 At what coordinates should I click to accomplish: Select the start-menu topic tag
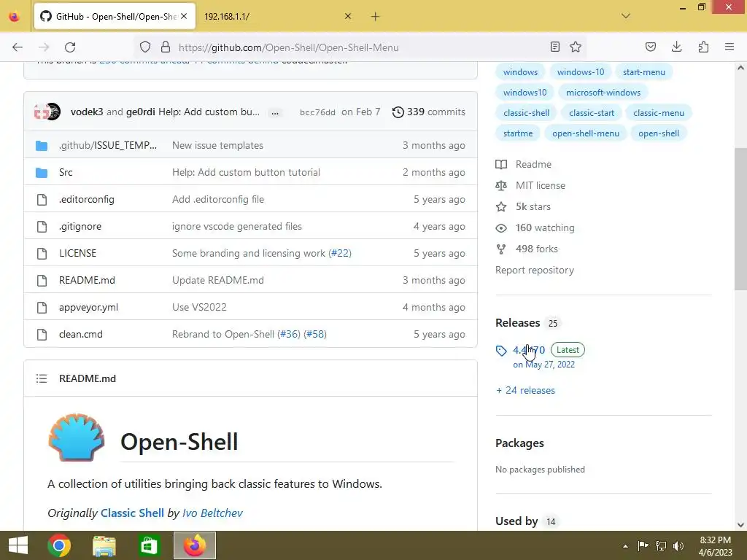[643, 72]
